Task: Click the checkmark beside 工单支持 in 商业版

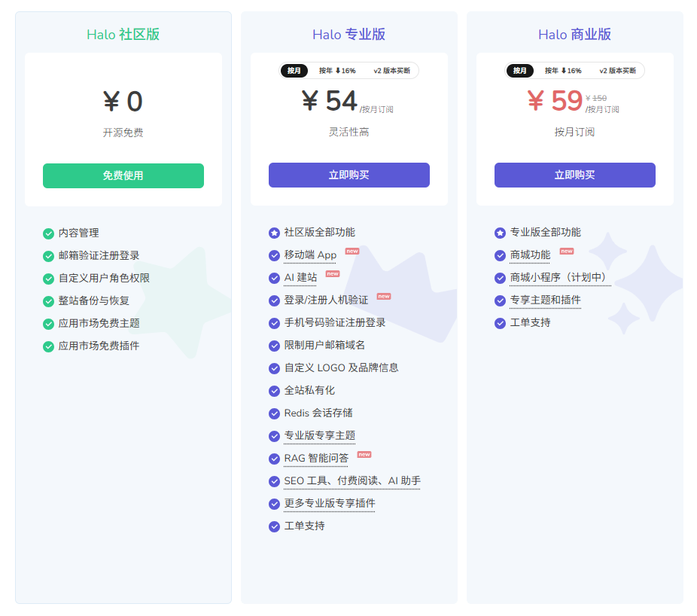Action: (499, 323)
